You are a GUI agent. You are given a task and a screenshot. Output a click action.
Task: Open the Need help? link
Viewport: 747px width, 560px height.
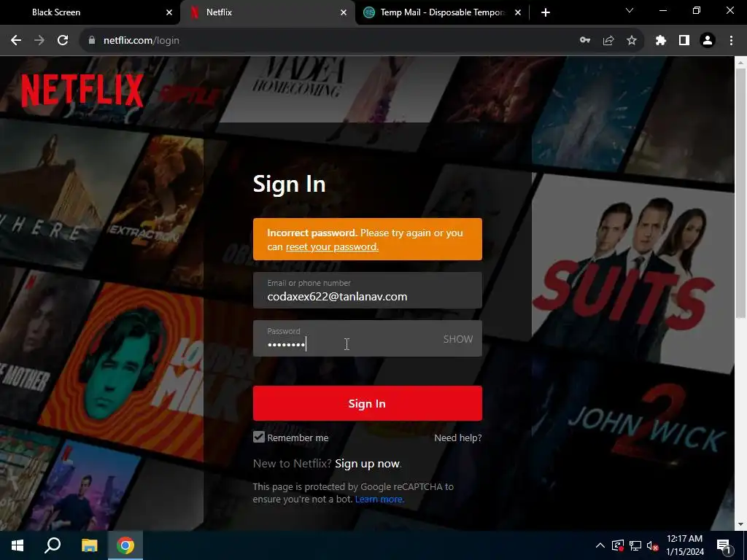(458, 437)
